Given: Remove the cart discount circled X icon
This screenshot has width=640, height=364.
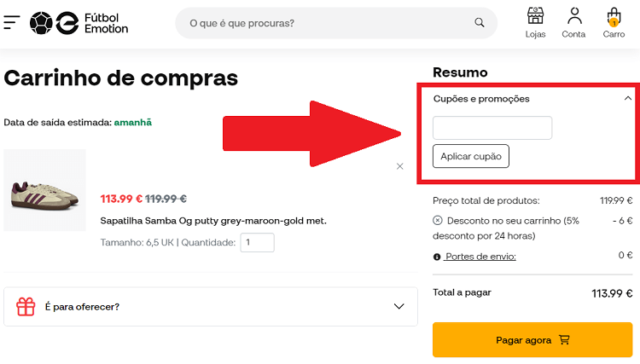Looking at the screenshot, I should (438, 221).
